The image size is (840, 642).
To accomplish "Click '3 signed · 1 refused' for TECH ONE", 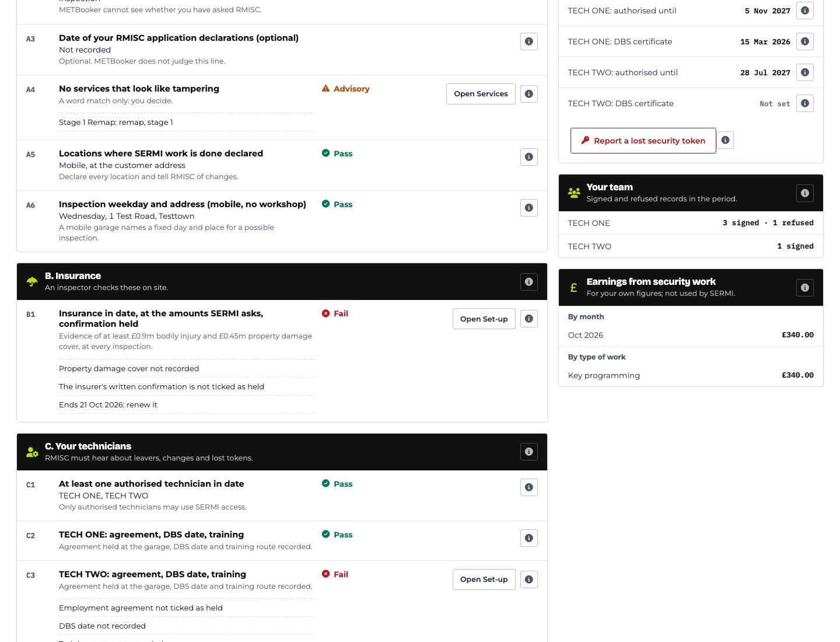I will click(x=768, y=223).
